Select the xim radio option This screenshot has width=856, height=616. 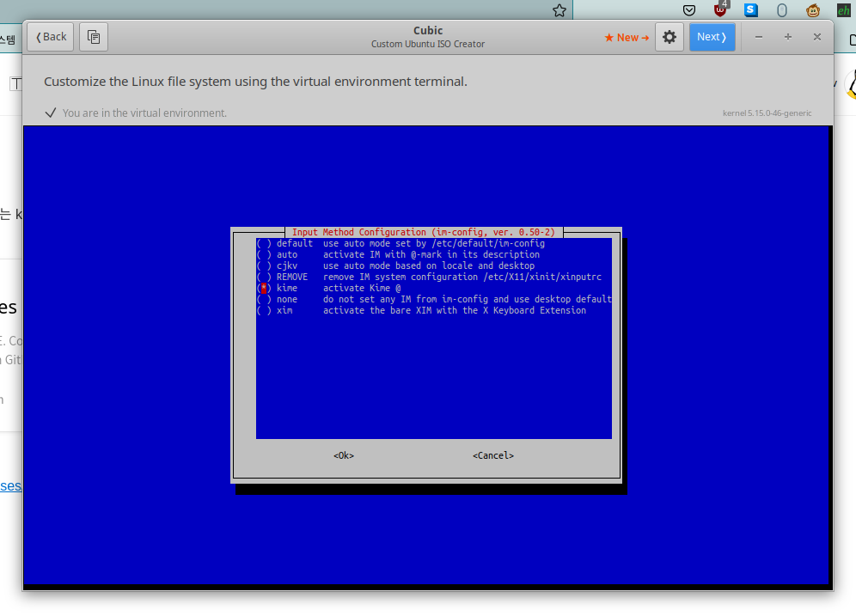264,310
